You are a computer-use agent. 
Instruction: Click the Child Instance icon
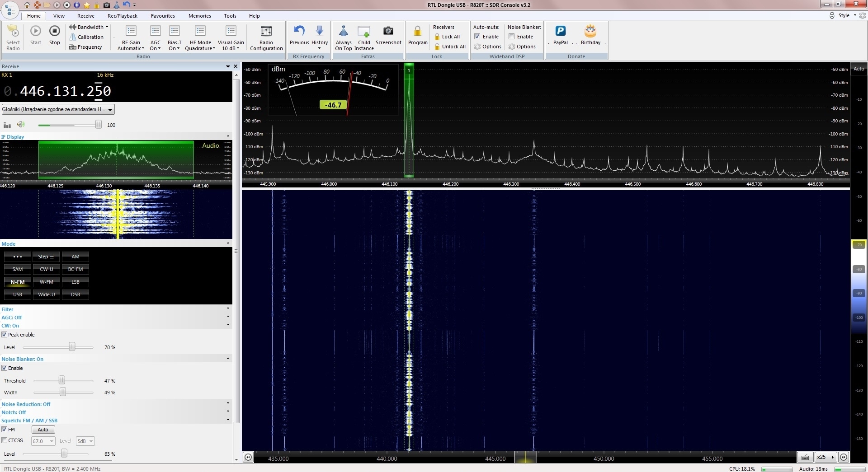pos(363,32)
